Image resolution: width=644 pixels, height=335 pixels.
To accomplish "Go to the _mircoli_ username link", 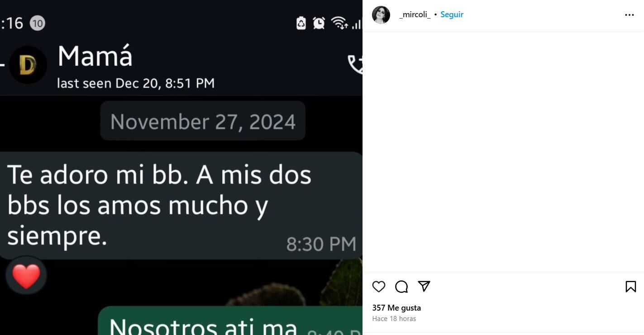I will point(415,14).
